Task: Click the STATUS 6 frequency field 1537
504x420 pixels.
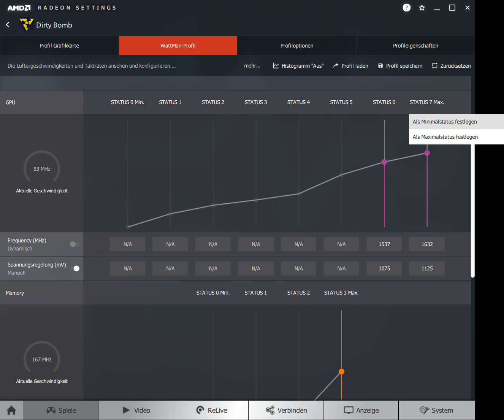Action: [x=384, y=244]
